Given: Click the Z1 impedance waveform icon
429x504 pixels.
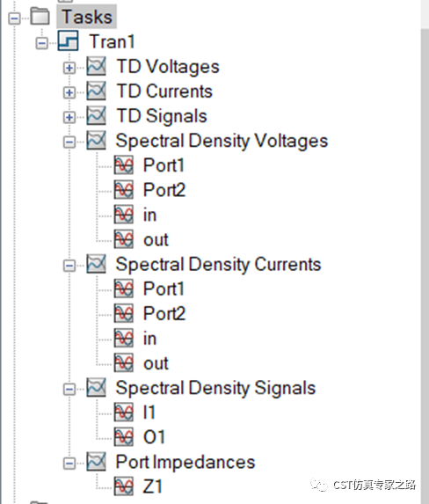Looking at the screenshot, I should (124, 486).
